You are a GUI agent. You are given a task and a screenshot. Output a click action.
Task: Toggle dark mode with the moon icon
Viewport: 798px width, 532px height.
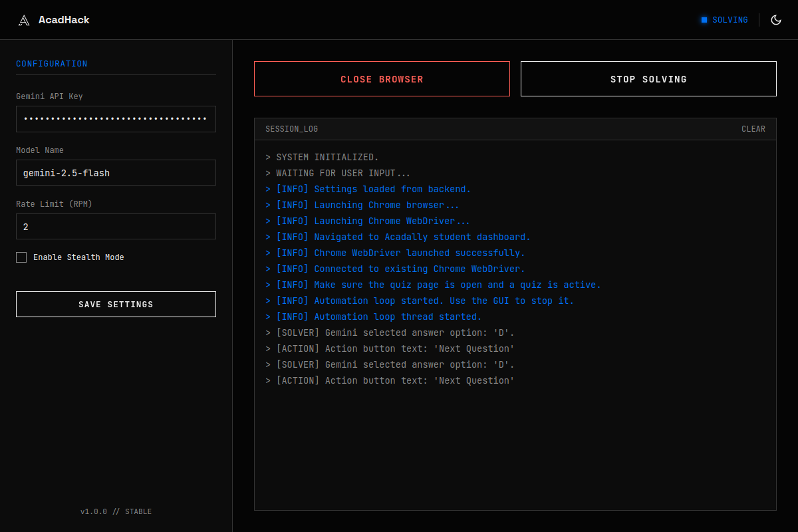[x=775, y=19]
